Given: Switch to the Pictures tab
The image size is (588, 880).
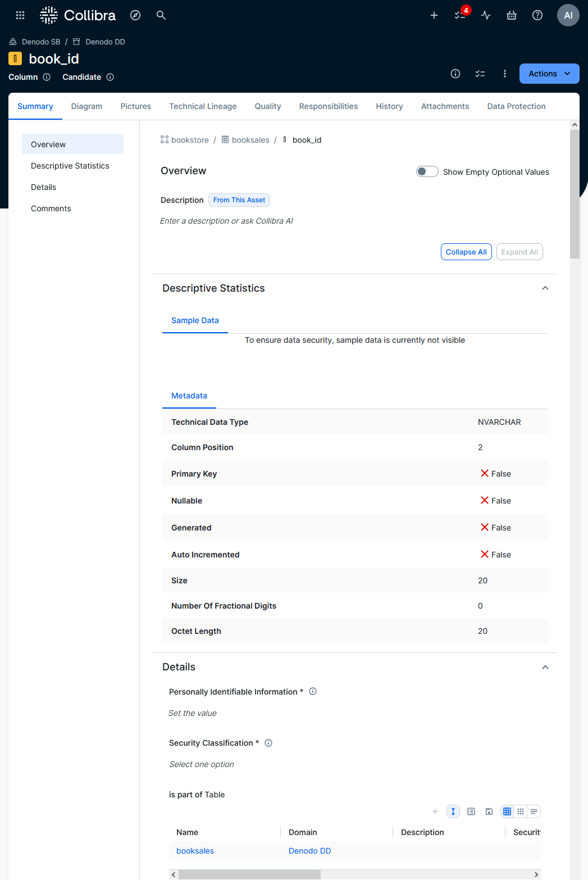Looking at the screenshot, I should pyautogui.click(x=136, y=106).
